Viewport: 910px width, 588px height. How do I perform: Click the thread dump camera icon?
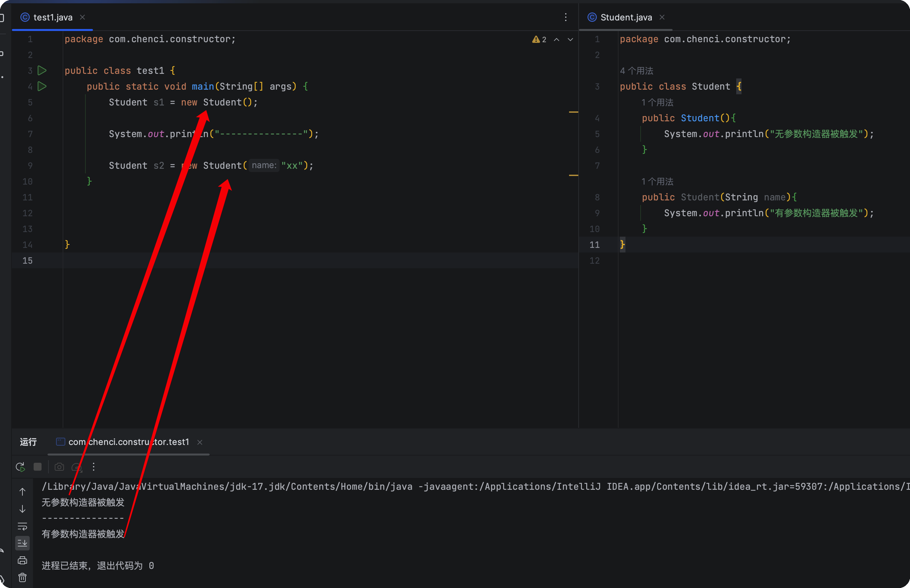pyautogui.click(x=59, y=467)
